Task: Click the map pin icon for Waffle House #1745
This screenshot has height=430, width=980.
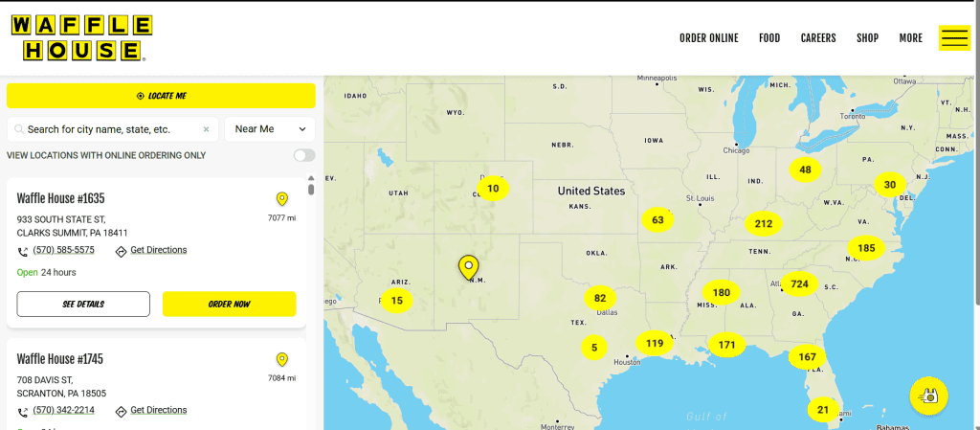Action: 281,360
